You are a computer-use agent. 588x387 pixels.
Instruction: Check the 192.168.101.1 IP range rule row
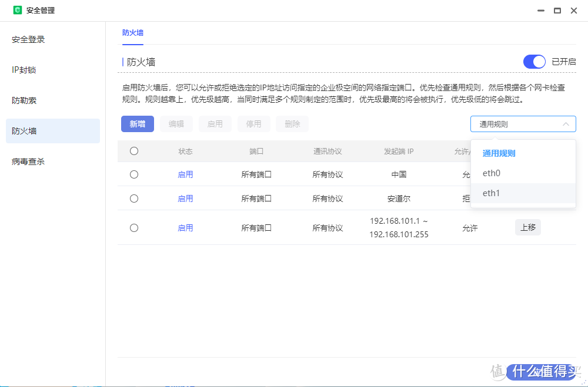134,227
